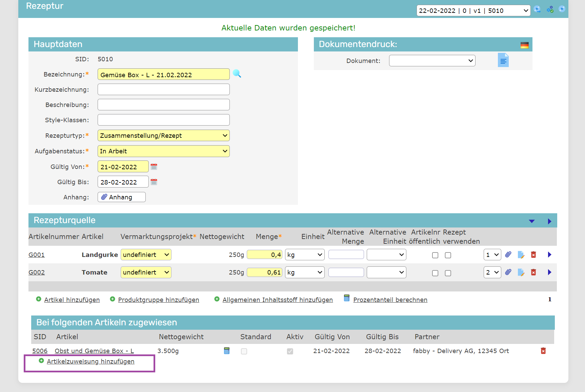Open calendar picker for Gültig Bis
Screen dimensions: 585x392
click(154, 182)
